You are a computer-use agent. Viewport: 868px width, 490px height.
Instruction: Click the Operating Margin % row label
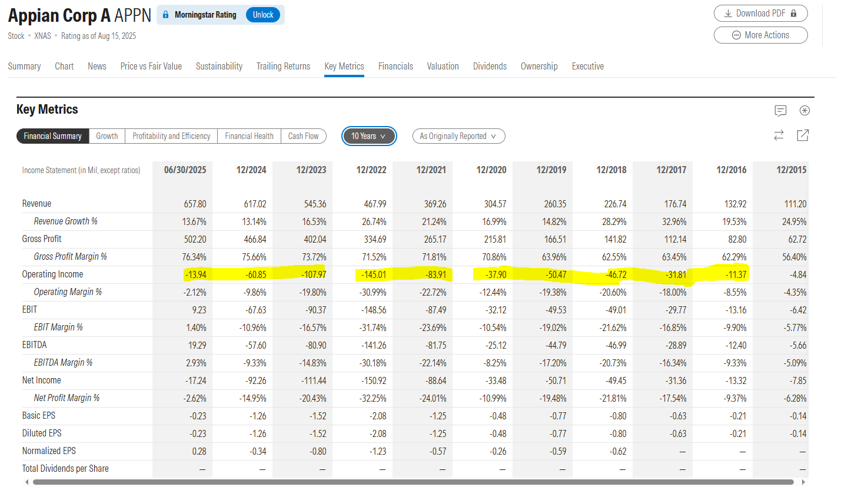(68, 292)
